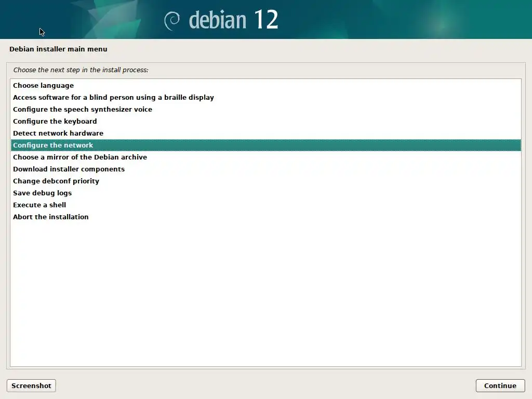Pick Detect network hardware
Viewport: 532px width, 399px height.
(x=265, y=133)
